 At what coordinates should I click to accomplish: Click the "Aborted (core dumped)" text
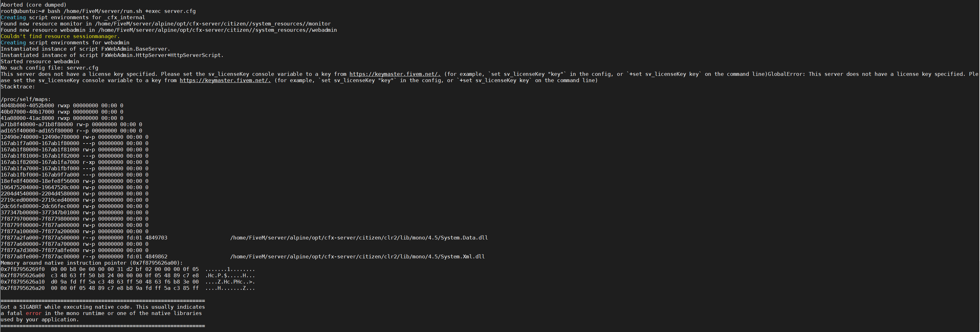click(x=33, y=5)
